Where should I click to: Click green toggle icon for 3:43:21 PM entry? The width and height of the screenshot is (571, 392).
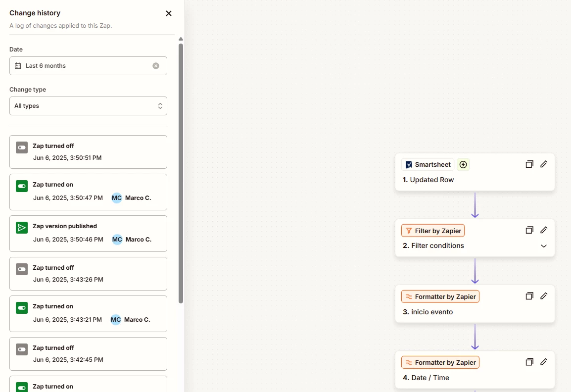pyautogui.click(x=22, y=308)
